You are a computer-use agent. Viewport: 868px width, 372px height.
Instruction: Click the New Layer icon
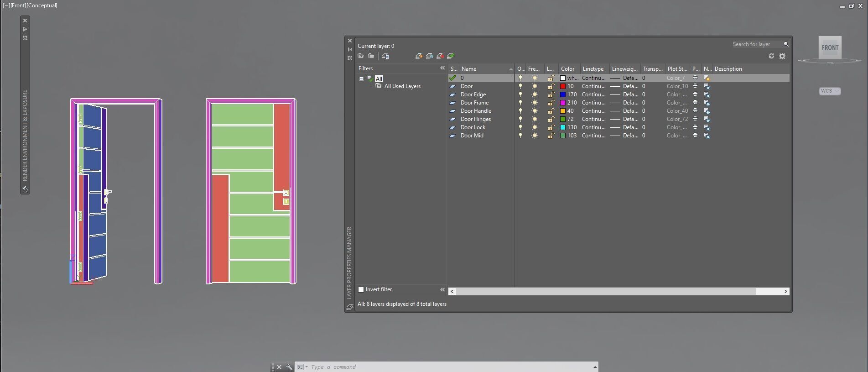tap(419, 56)
